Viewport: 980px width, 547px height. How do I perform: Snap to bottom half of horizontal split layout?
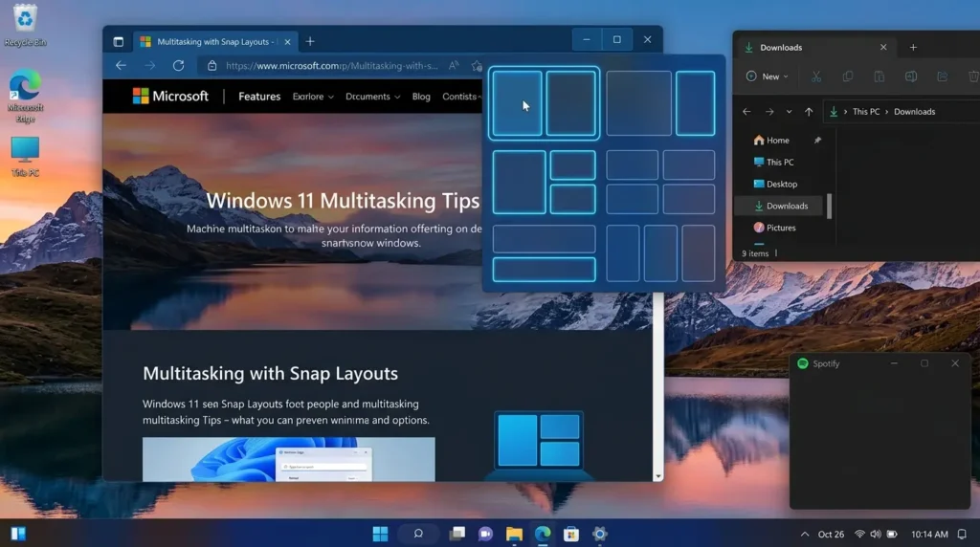pos(544,270)
